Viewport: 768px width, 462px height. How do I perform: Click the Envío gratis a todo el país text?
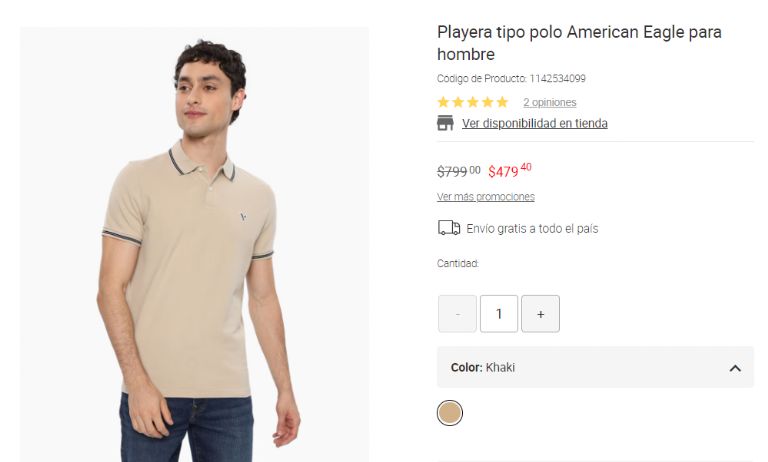pos(532,228)
